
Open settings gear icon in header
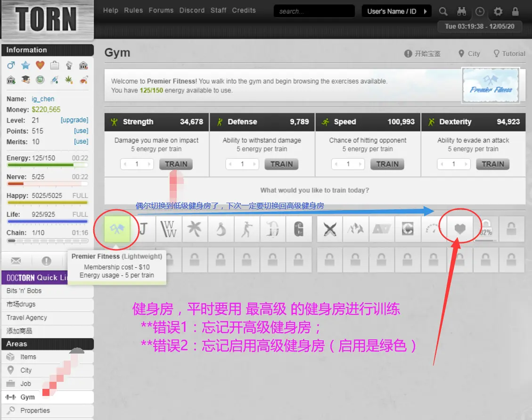pyautogui.click(x=498, y=11)
